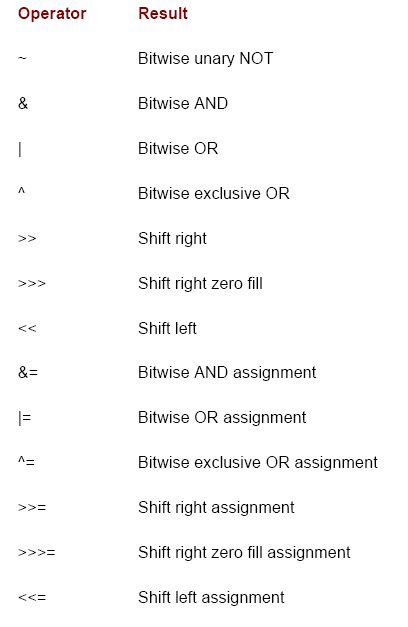408x627 pixels.
Task: Click Shift right zero fill assignment text
Action: click(244, 553)
